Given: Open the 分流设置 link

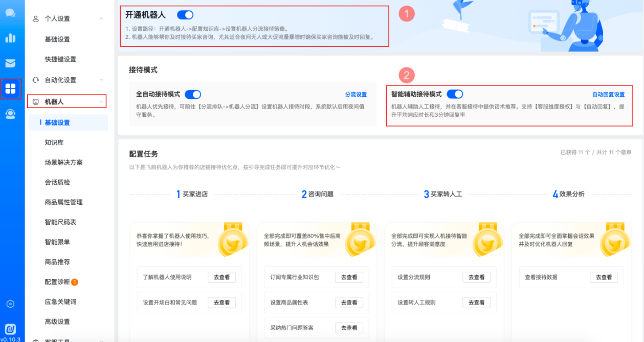Looking at the screenshot, I should [x=356, y=95].
